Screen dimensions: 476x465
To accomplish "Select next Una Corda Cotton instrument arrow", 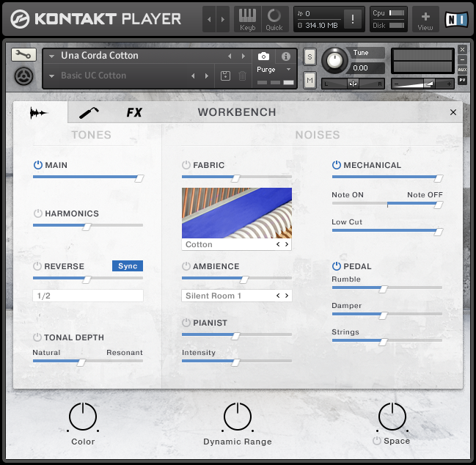I will tap(244, 56).
